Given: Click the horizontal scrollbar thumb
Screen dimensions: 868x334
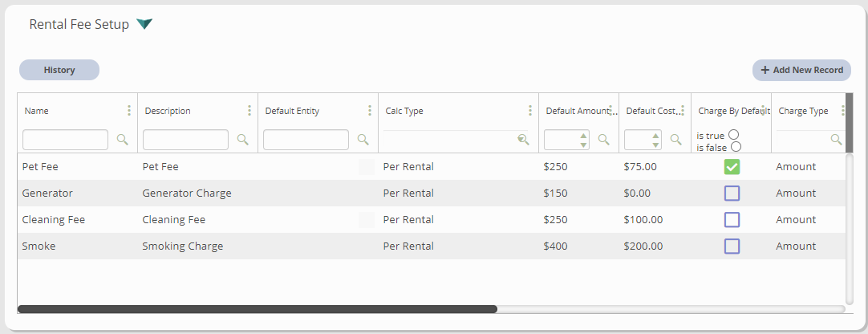Looking at the screenshot, I should [258, 309].
